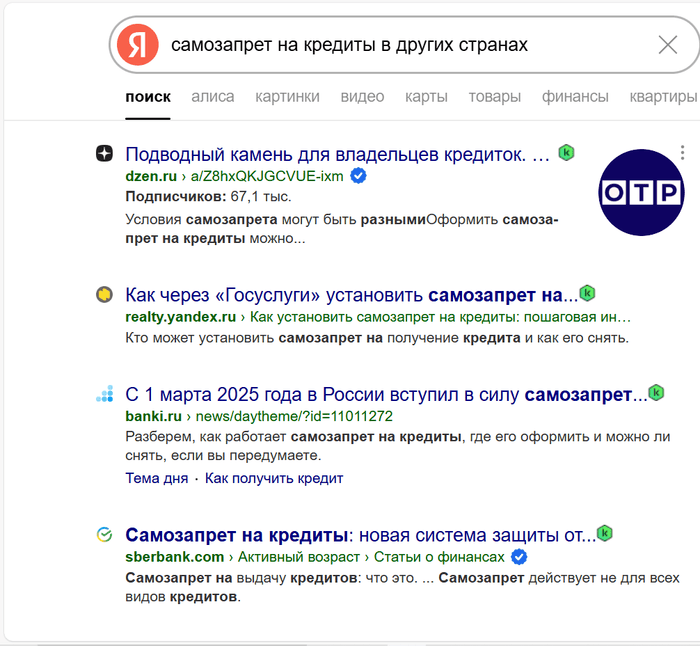Open «Как через Госуслуги установить самозапрет» result
The width and height of the screenshot is (700, 646).
tap(351, 295)
